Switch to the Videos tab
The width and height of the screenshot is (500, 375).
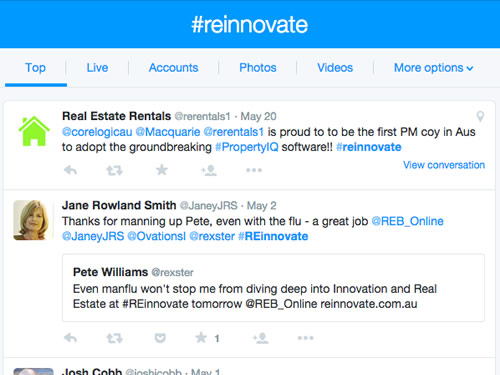335,68
